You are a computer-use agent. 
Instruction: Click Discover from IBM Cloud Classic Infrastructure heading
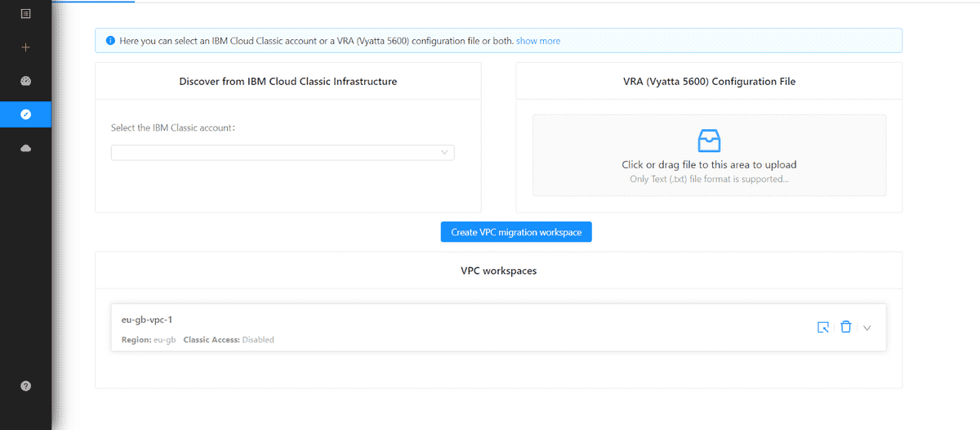(x=288, y=82)
